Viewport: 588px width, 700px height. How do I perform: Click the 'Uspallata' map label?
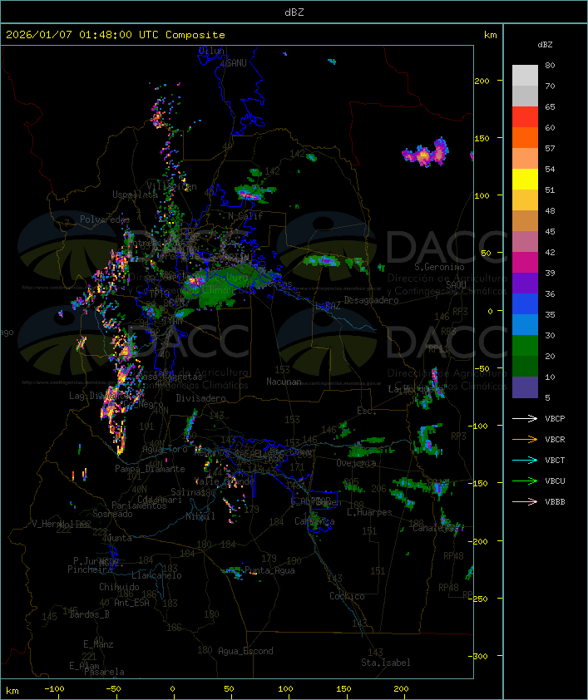tap(135, 195)
